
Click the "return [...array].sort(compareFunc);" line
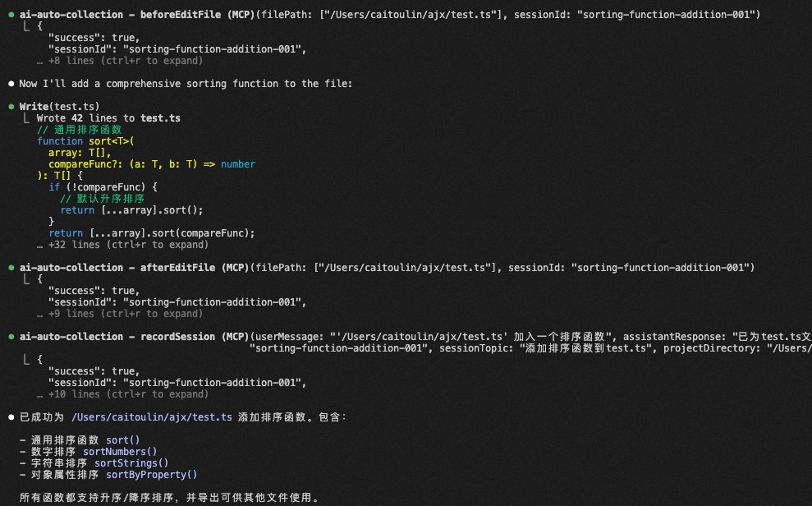(x=152, y=233)
